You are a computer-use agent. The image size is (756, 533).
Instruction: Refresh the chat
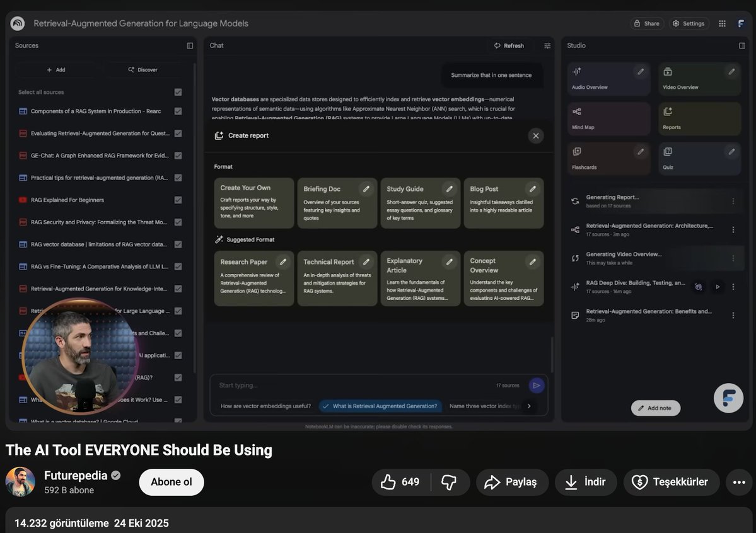click(509, 46)
